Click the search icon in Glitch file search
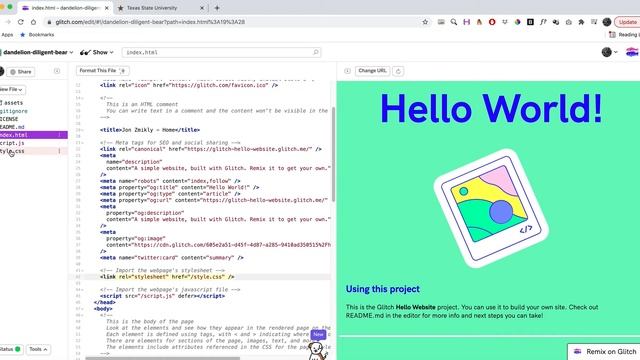640x360 pixels. coord(316,52)
